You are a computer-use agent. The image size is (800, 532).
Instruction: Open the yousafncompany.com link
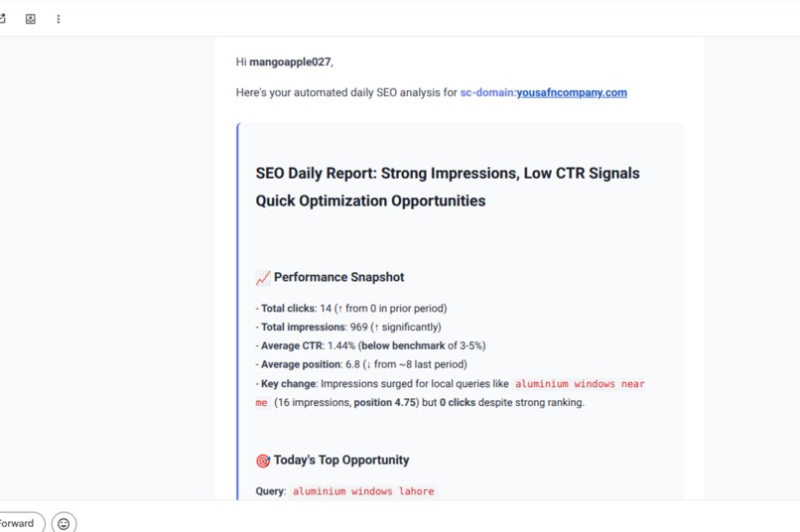coord(572,92)
